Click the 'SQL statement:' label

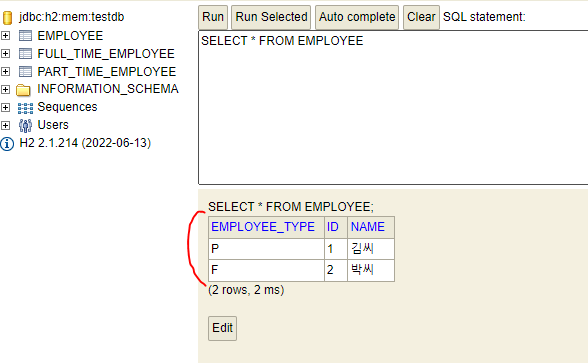click(484, 17)
